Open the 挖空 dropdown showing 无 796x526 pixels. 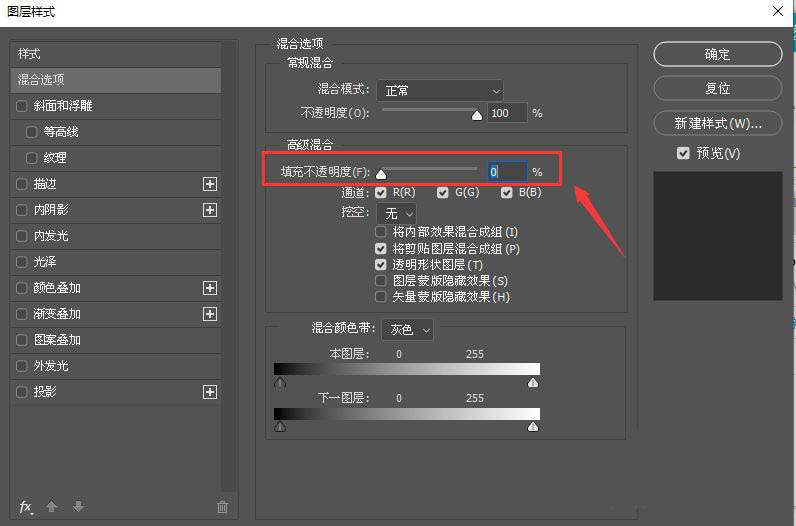[396, 213]
